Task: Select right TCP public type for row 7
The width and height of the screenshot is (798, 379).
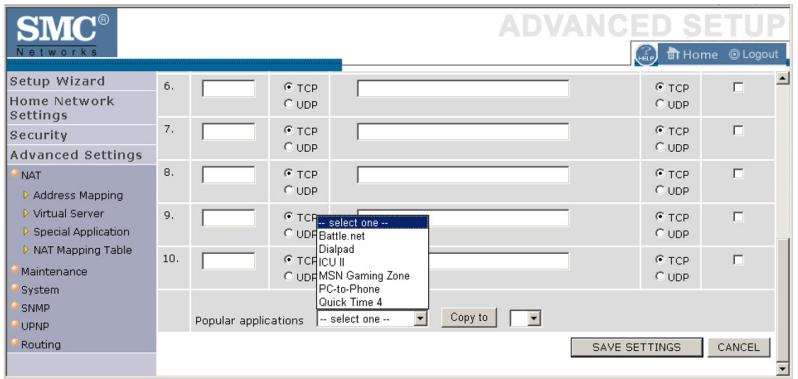Action: 660,130
